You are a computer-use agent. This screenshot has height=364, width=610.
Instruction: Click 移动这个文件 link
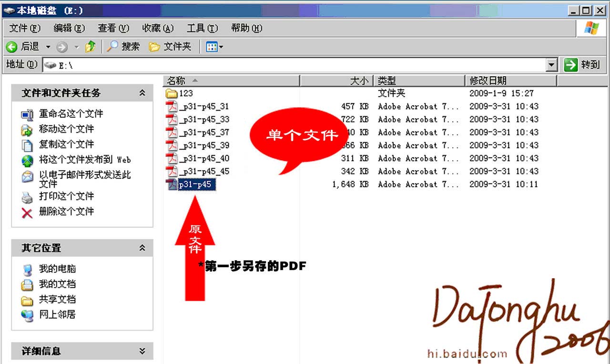point(66,129)
